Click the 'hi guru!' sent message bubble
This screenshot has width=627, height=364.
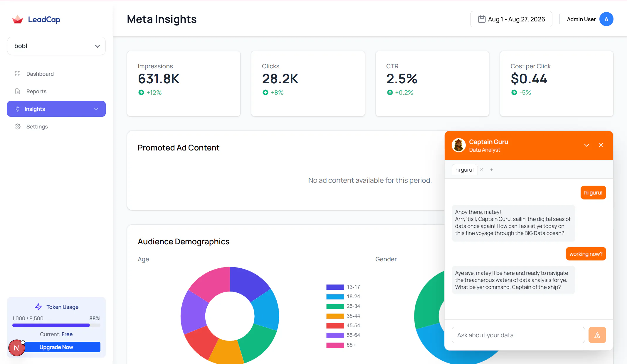click(x=593, y=192)
